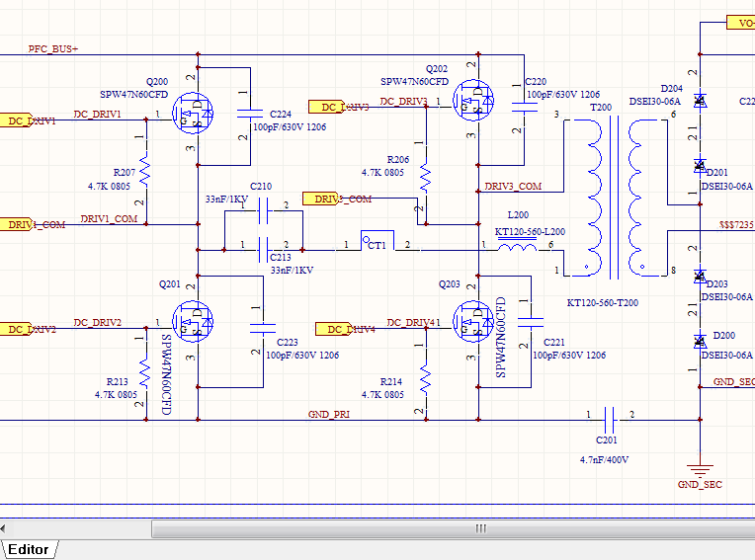The height and width of the screenshot is (560, 755).
Task: Click the VO- port at top right
Action: click(740, 22)
